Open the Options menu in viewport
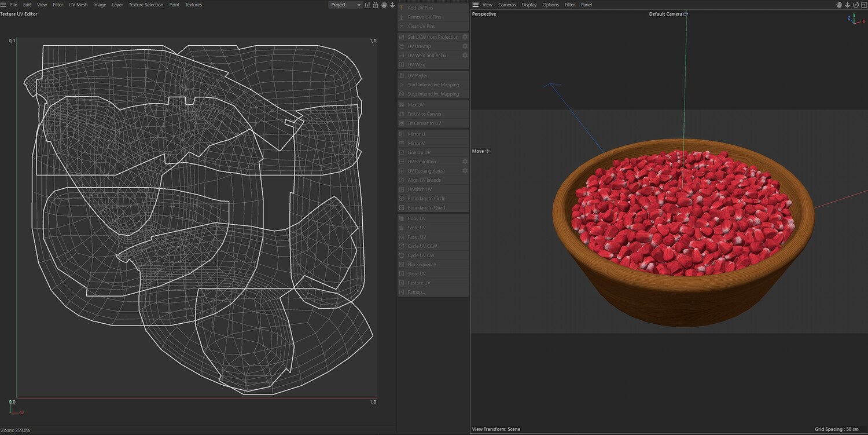Viewport: 868px width, 435px height. [x=551, y=5]
